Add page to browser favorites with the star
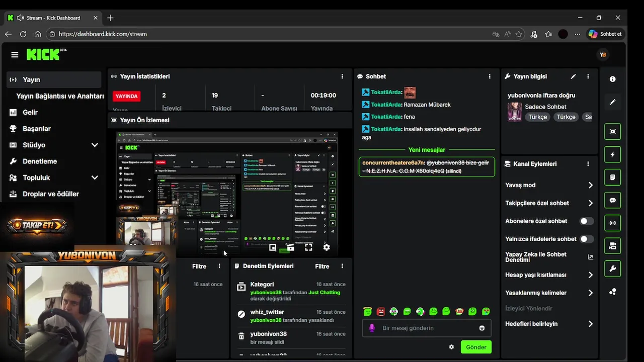This screenshot has width=644, height=362. (x=519, y=34)
